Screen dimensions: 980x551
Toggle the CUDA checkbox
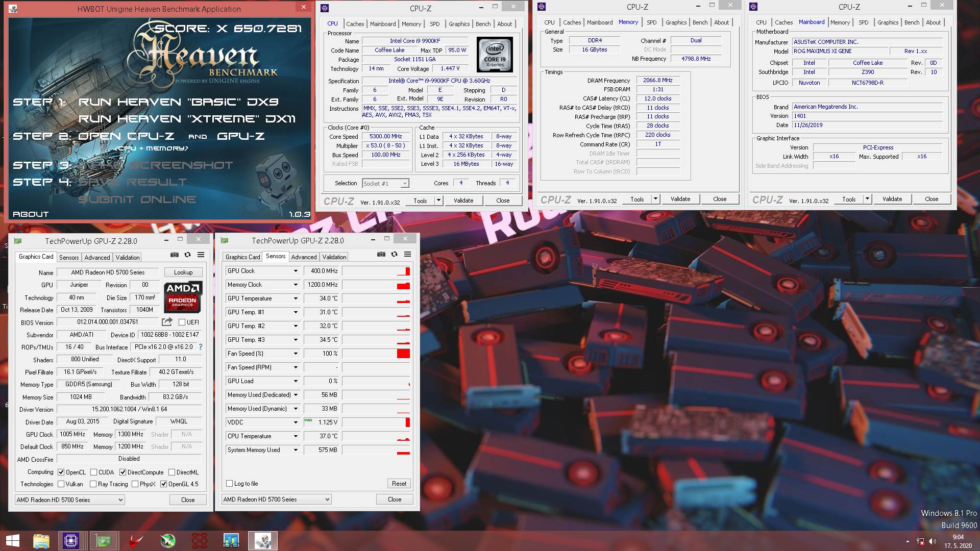pyautogui.click(x=93, y=472)
